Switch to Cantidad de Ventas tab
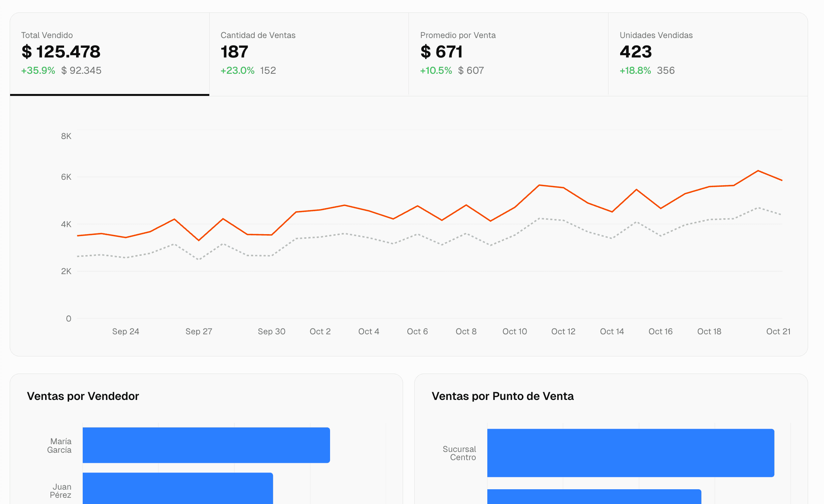This screenshot has width=824, height=504. [x=309, y=54]
